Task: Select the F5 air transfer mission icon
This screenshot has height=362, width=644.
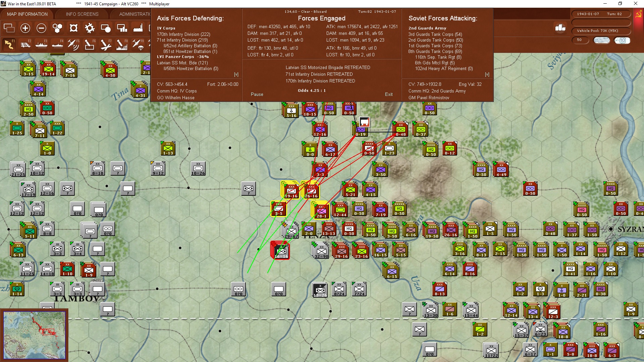Action: tap(73, 44)
